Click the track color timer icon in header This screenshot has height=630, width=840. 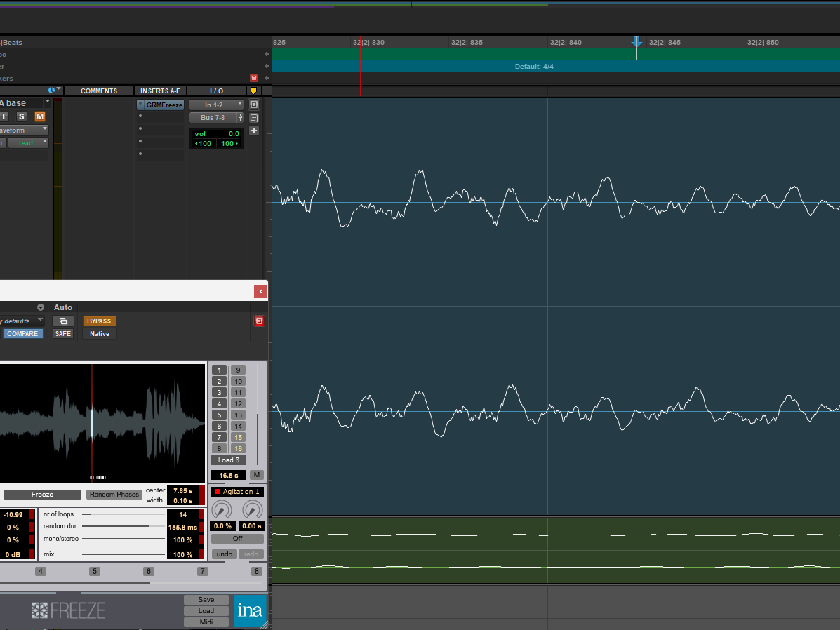[51, 90]
